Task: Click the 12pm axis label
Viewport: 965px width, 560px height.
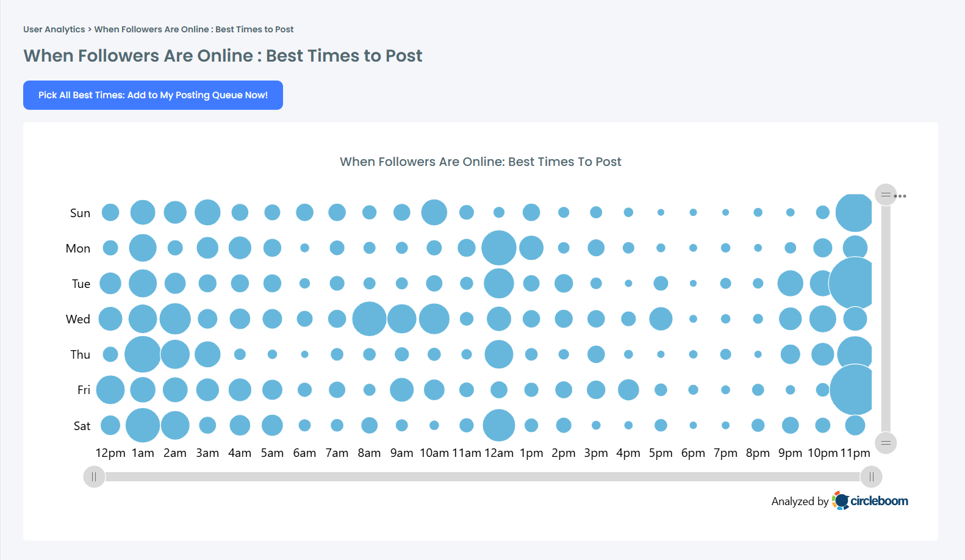Action: pyautogui.click(x=110, y=453)
